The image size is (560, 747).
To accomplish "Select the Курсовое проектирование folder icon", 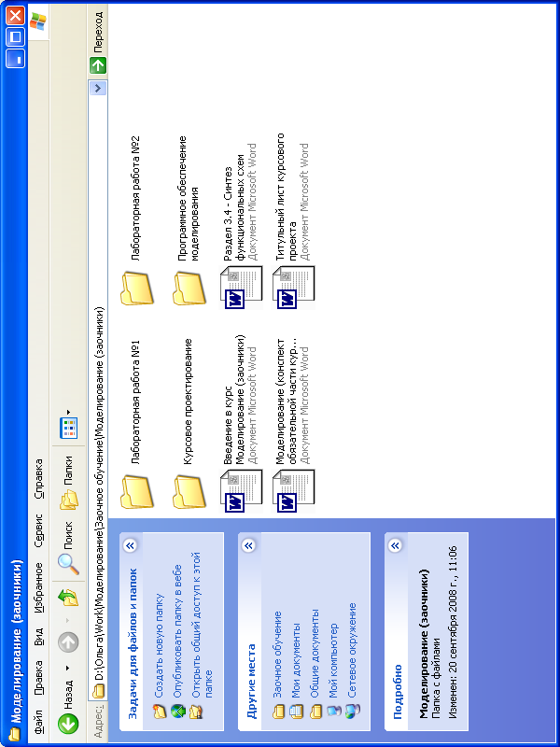I will [189, 491].
